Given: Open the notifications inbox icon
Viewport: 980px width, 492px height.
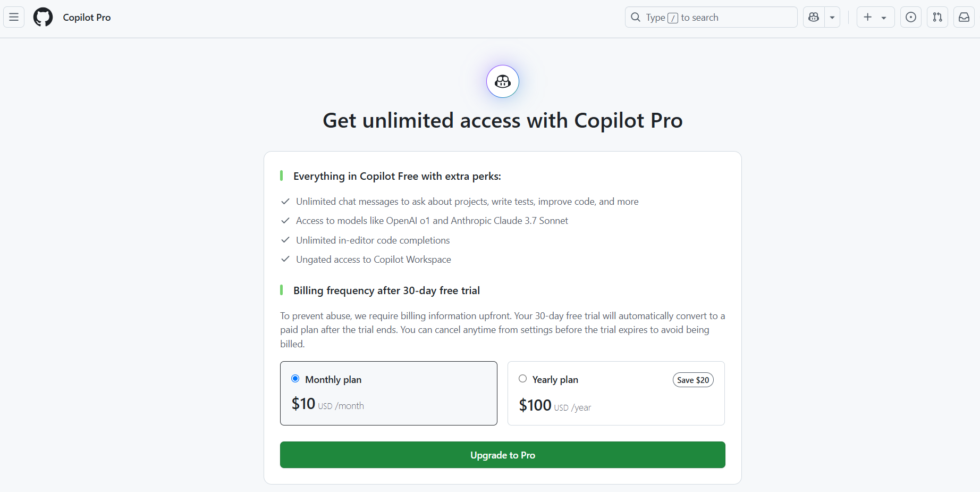Looking at the screenshot, I should 964,17.
